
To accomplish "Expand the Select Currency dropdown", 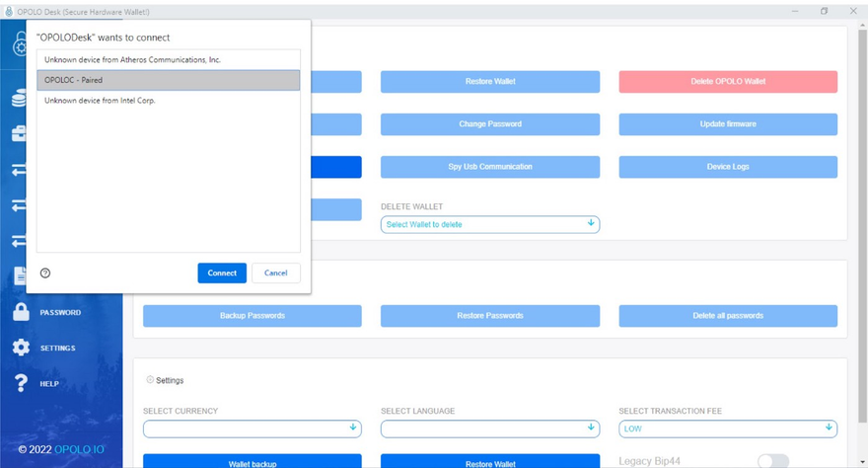I will pos(252,429).
